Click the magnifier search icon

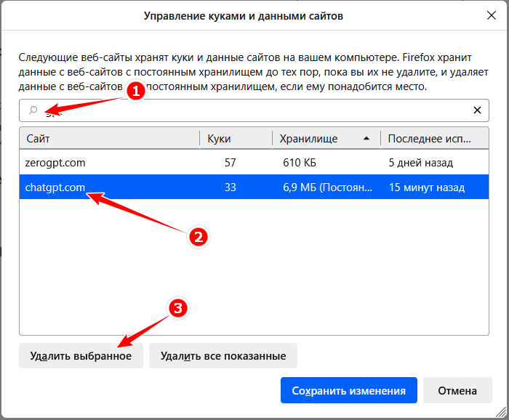tap(33, 110)
